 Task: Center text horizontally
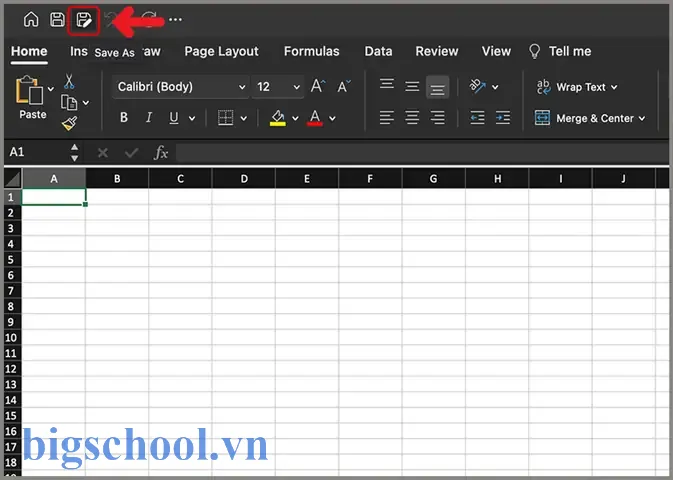[x=412, y=118]
